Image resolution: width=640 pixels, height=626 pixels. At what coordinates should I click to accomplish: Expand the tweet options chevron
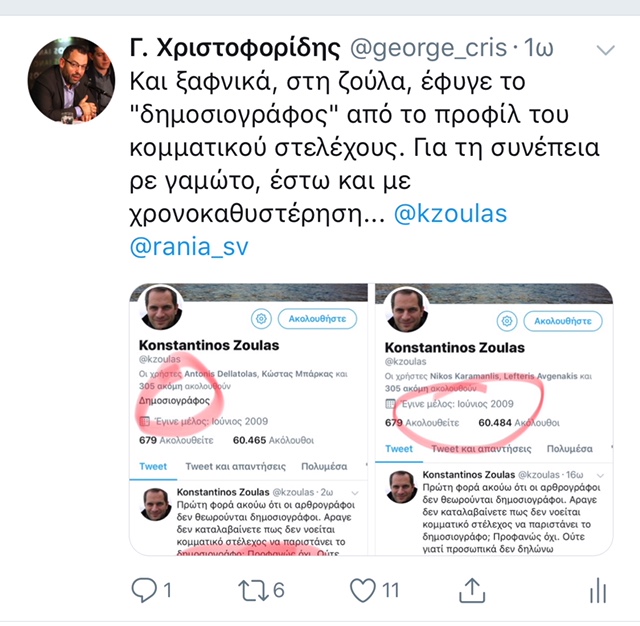point(606,50)
